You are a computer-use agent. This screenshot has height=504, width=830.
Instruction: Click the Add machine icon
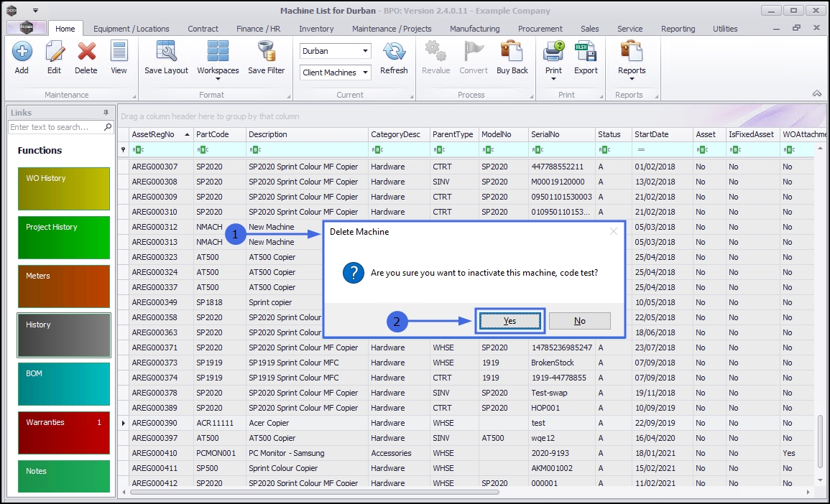(x=22, y=52)
